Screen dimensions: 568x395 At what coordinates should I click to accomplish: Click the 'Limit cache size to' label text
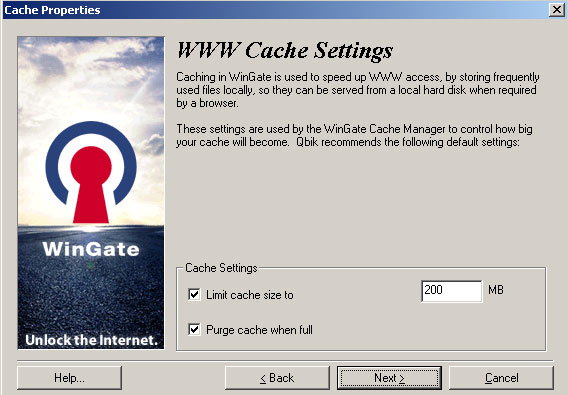(250, 295)
